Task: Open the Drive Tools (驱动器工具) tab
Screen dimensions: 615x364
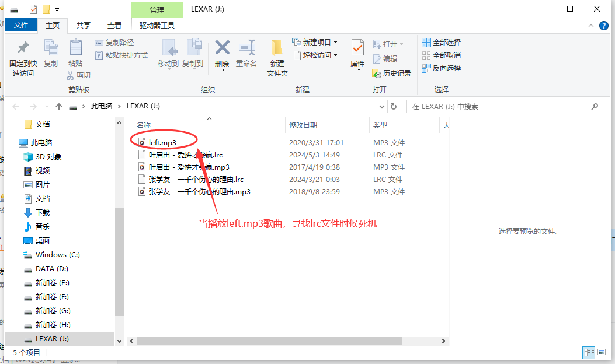Action: coord(157,26)
